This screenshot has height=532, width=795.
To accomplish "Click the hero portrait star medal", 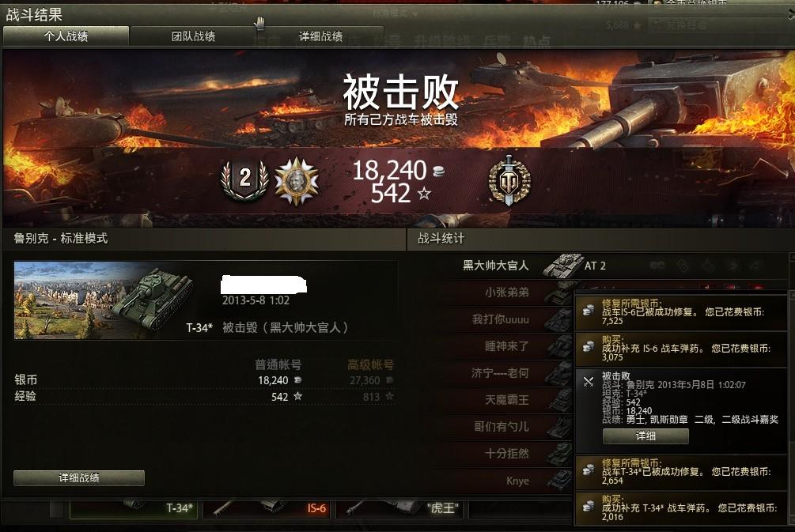I will 296,181.
